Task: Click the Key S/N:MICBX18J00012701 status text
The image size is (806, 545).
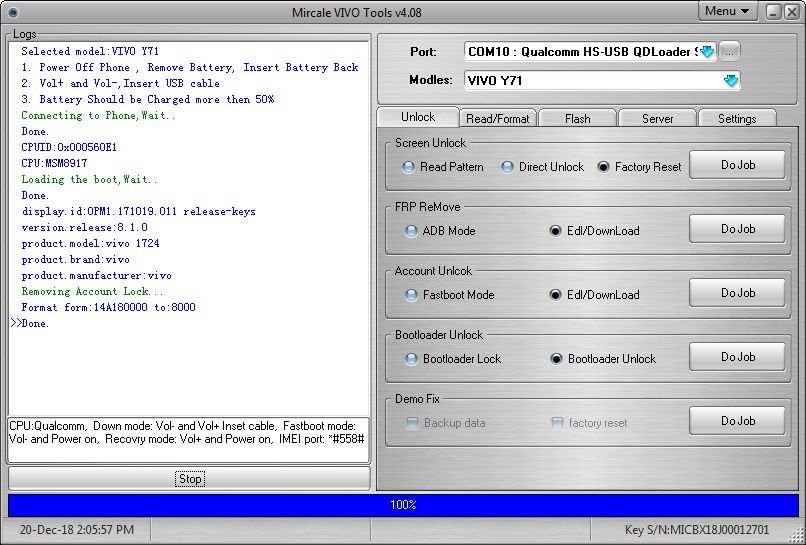Action: point(697,530)
